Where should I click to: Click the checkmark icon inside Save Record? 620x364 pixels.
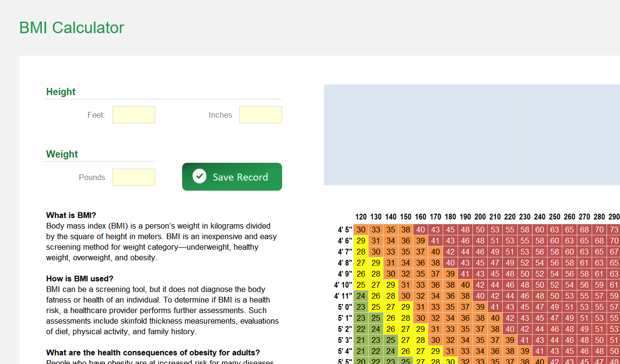click(199, 176)
